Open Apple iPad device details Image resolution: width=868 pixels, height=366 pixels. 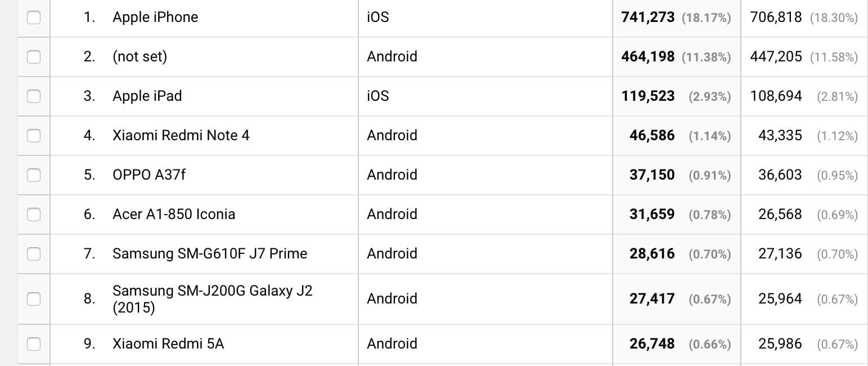coord(147,96)
